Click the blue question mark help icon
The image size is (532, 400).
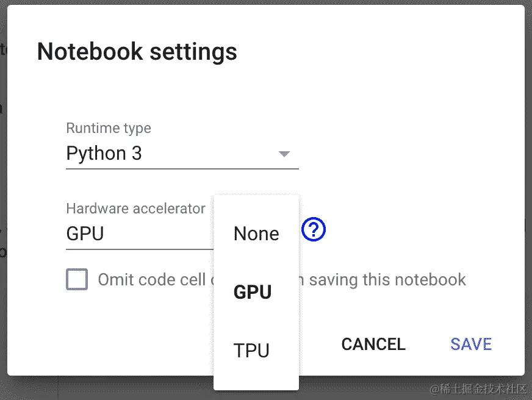tap(314, 230)
